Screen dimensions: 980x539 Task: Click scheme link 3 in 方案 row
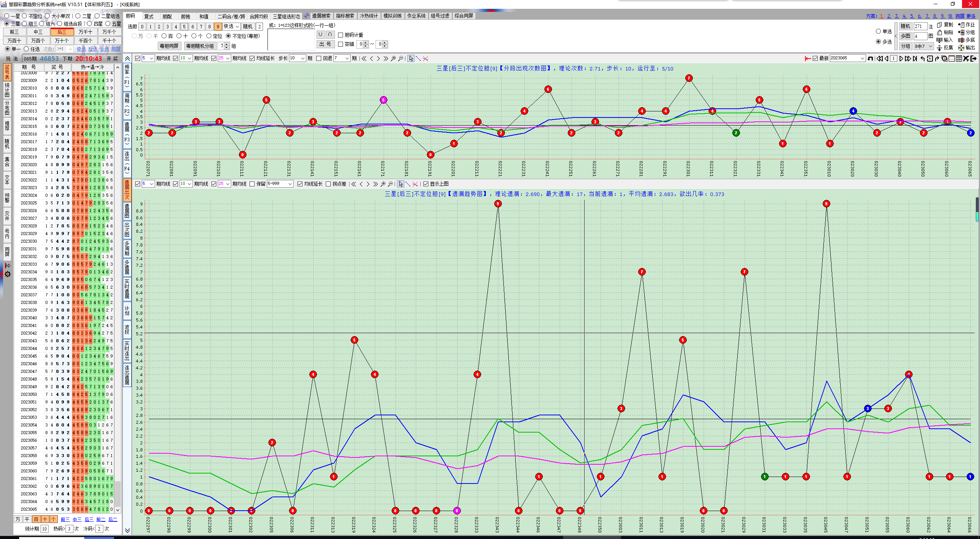point(897,16)
